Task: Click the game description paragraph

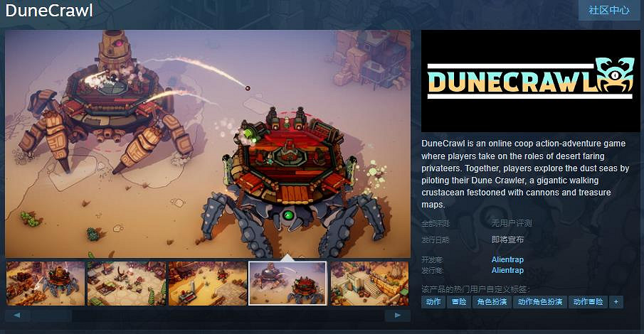Action: coord(525,174)
